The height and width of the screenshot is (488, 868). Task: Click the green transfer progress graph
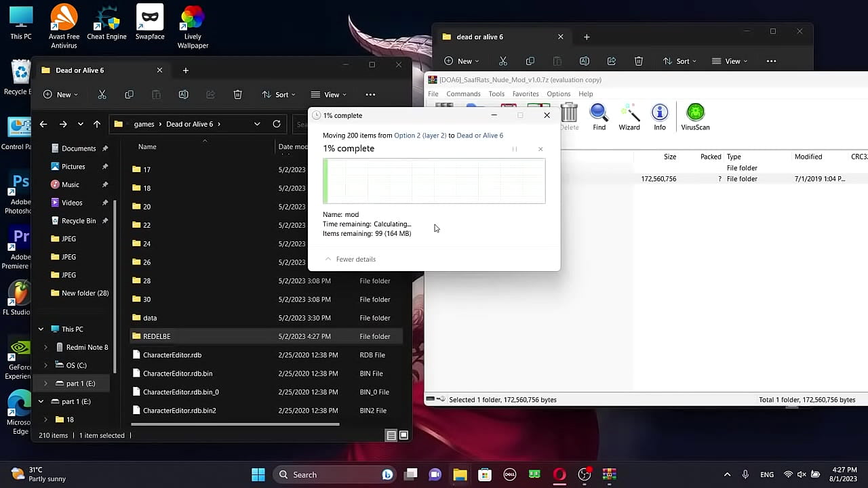point(434,181)
